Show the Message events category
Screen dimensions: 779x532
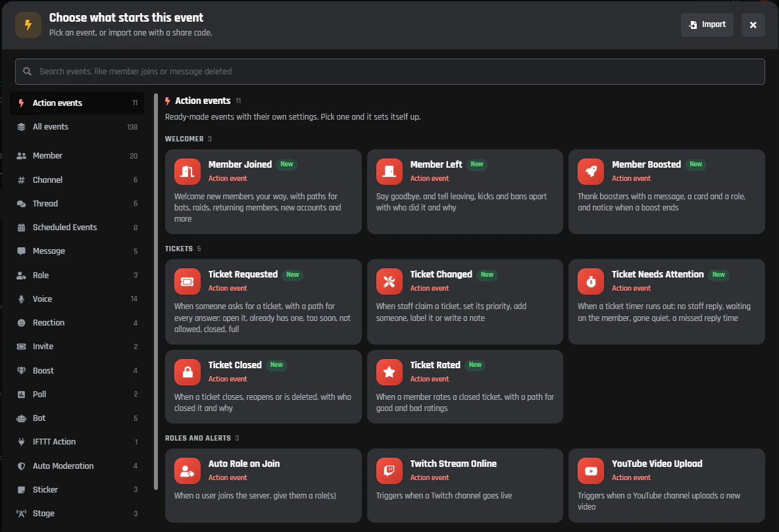[x=77, y=251]
